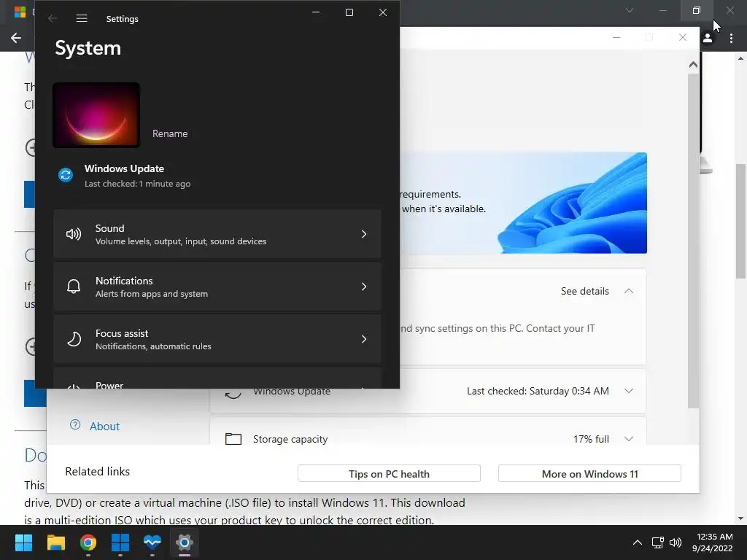This screenshot has width=747, height=560.
Task: Open the Settings navigation hamburger menu
Action: tap(82, 18)
